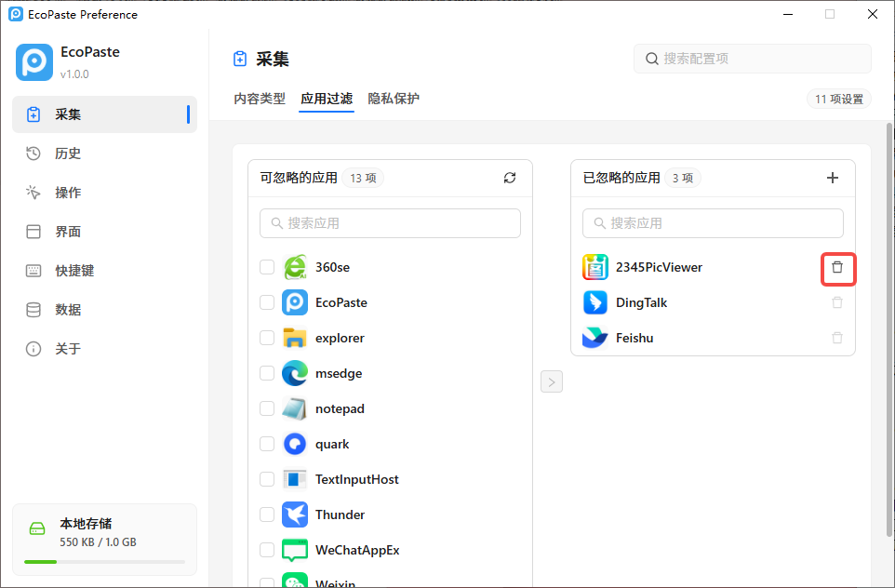Click the Feishu name text
Viewport: 895px width, 588px height.
pos(635,338)
